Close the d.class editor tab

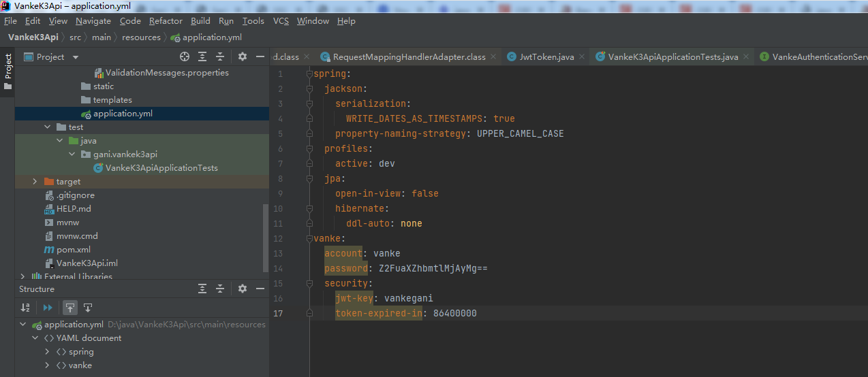tap(307, 57)
